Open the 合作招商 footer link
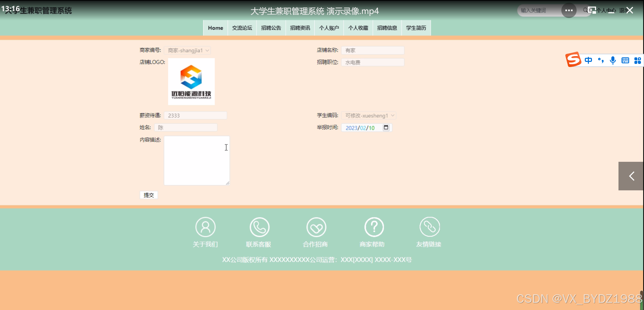The height and width of the screenshot is (310, 644). pos(315,244)
